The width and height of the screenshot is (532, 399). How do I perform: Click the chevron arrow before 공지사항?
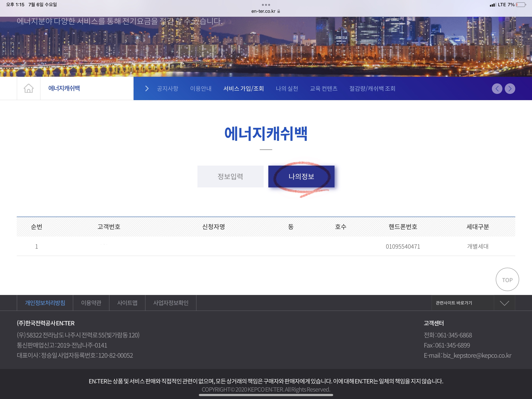pos(147,89)
